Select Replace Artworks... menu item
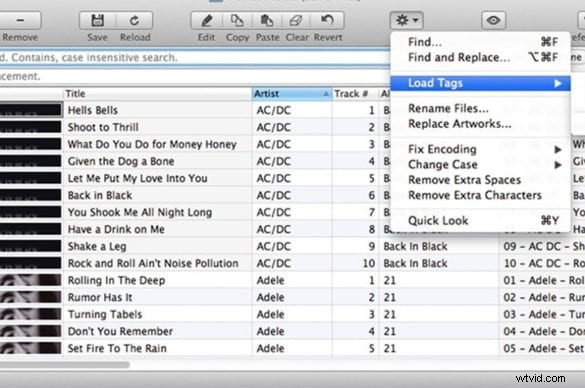 (x=480, y=123)
